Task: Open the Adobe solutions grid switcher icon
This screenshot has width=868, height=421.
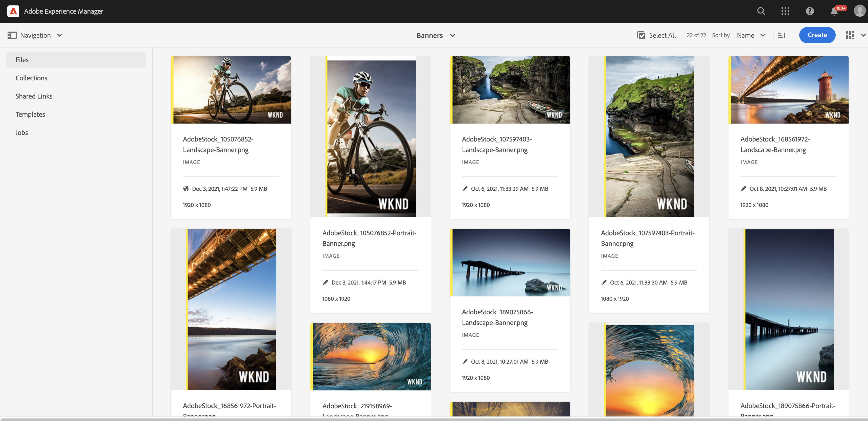Action: click(x=785, y=11)
